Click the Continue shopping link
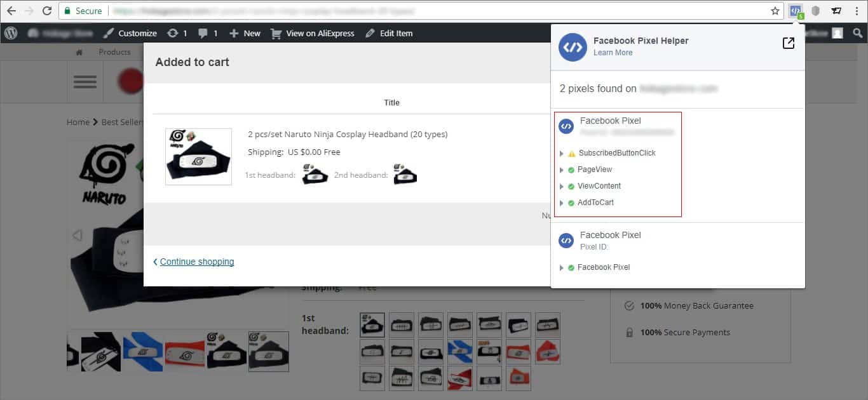This screenshot has width=868, height=400. coord(197,262)
